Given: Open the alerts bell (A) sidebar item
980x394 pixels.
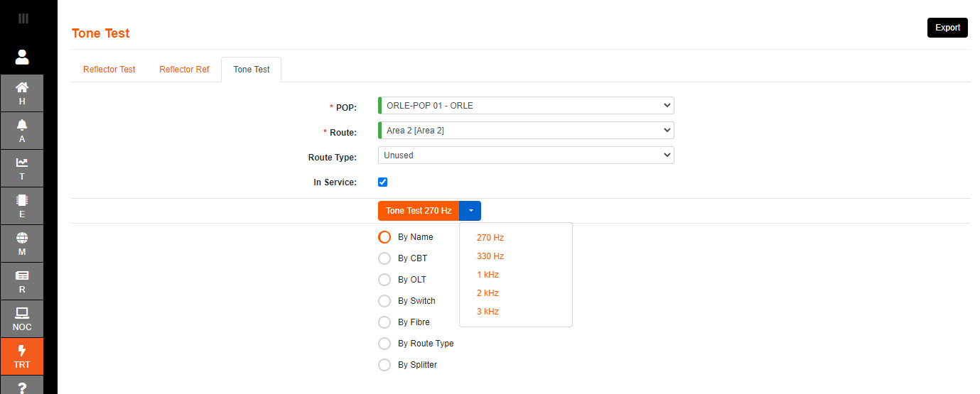Looking at the screenshot, I should tap(22, 131).
